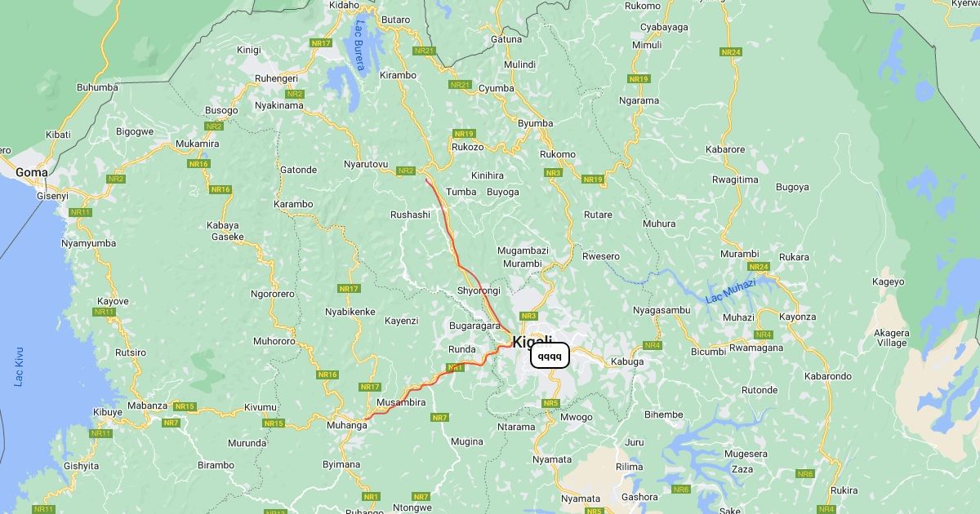This screenshot has width=980, height=514.
Task: Select the Goma city label
Action: [32, 172]
